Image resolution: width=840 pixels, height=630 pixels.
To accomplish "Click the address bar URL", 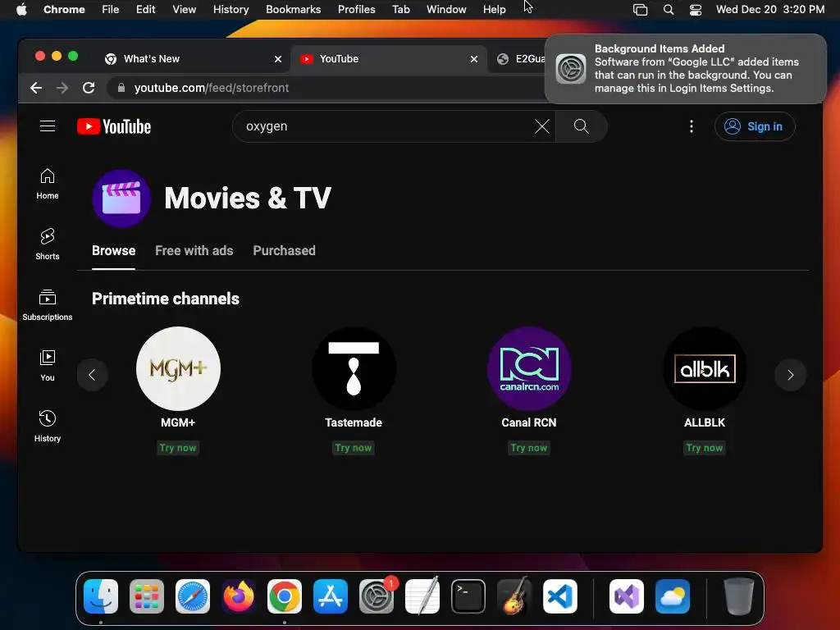I will (211, 88).
